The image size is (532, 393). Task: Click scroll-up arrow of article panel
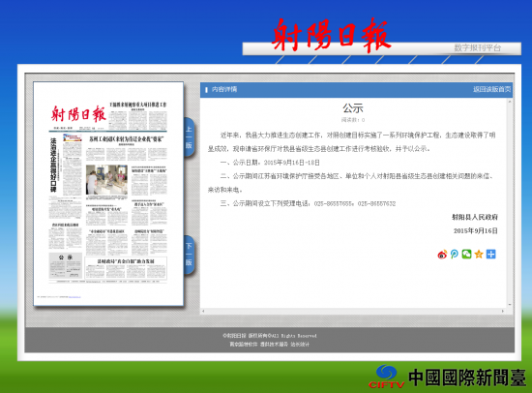click(x=510, y=102)
